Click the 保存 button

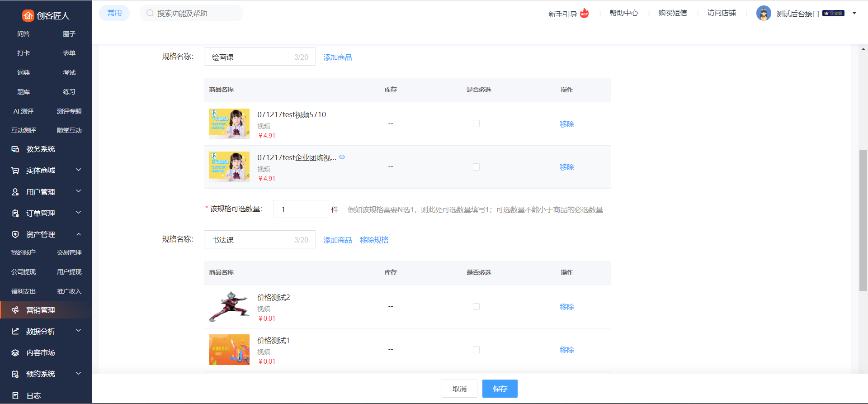pos(500,389)
